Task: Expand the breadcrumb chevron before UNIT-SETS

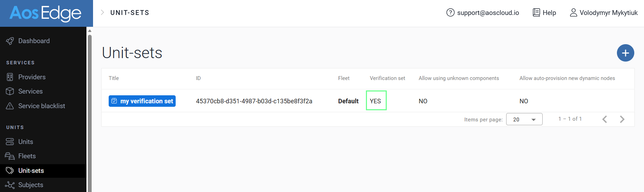Action: pos(102,13)
